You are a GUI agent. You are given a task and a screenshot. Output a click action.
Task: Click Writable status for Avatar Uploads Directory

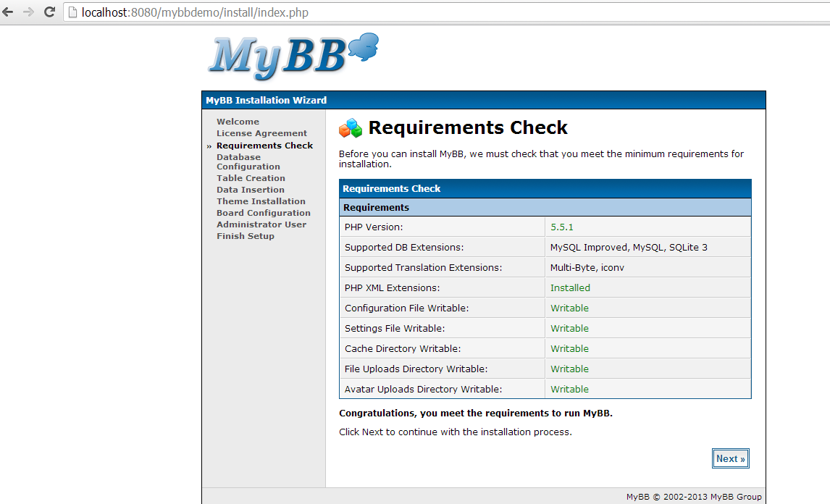click(x=569, y=389)
